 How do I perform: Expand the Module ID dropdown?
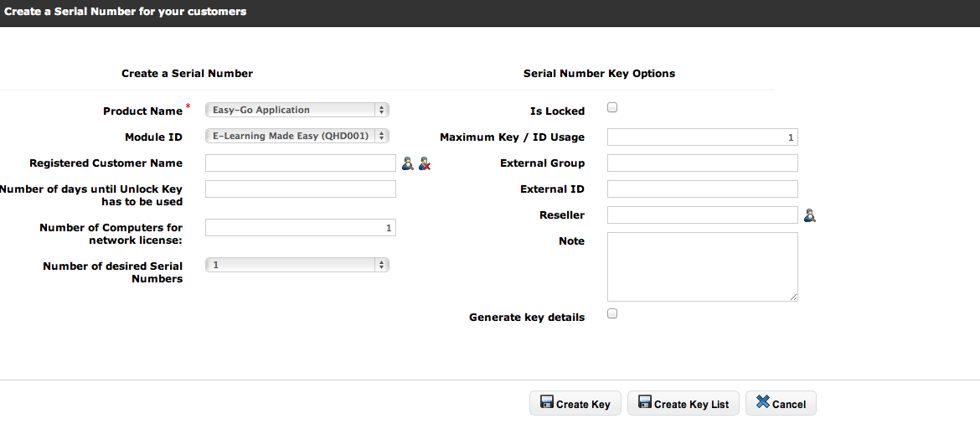pos(297,136)
